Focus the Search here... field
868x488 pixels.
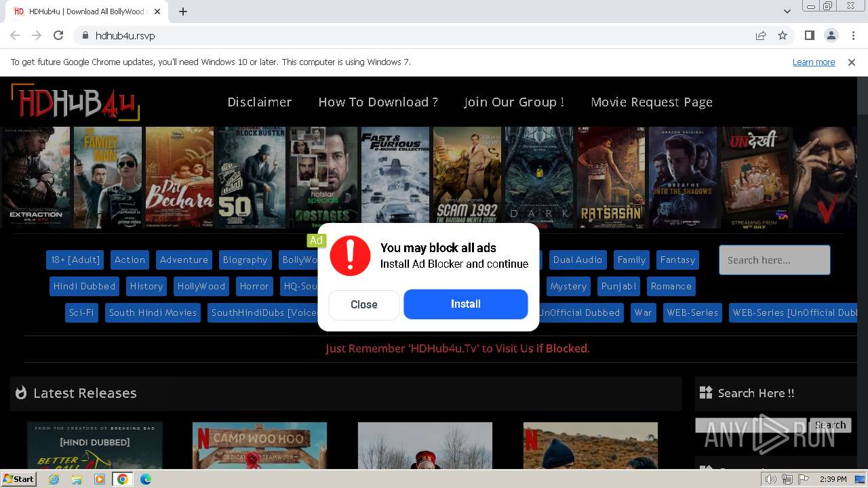click(x=774, y=260)
